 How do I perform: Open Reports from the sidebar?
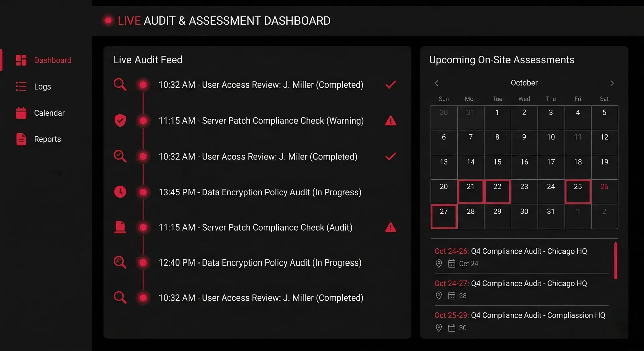pos(47,139)
